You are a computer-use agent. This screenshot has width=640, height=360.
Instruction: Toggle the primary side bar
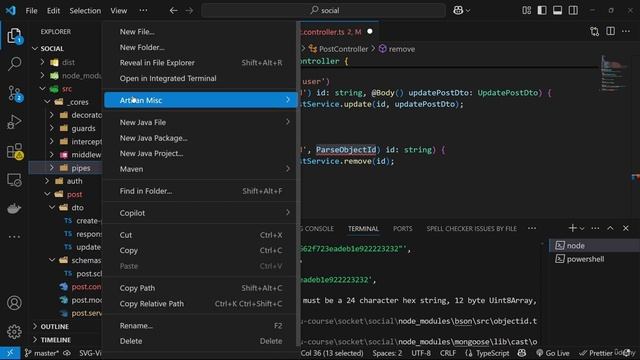tap(542, 10)
